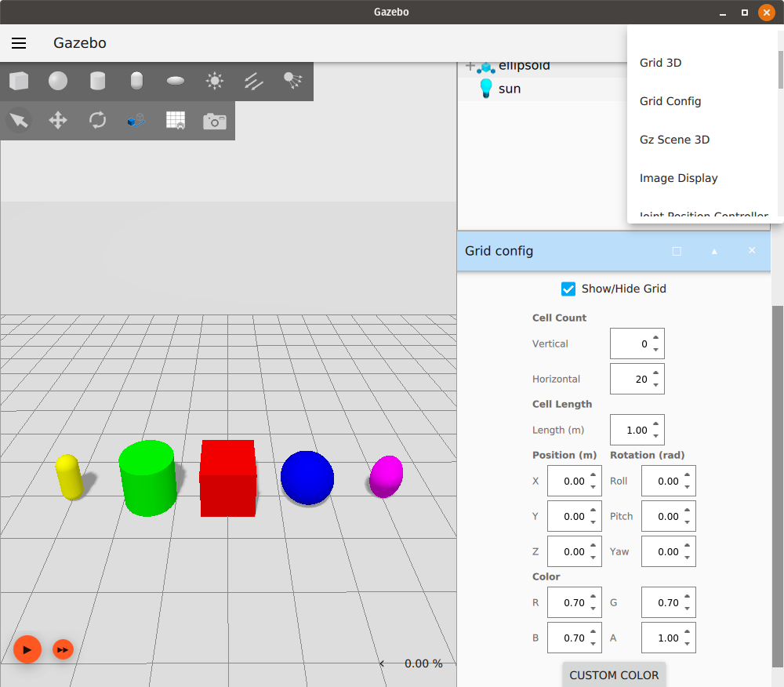Viewport: 784px width, 687px height.
Task: Insert a cylinder shape
Action: coord(97,81)
